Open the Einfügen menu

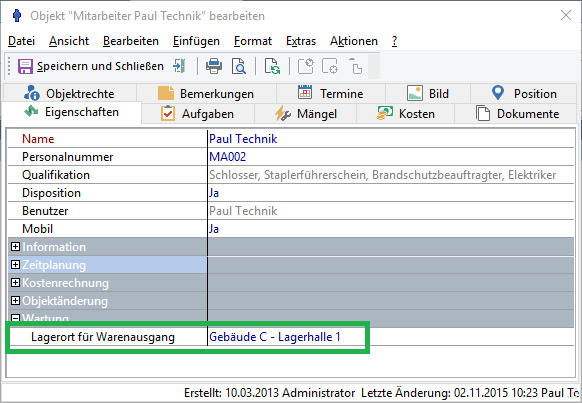click(x=196, y=41)
